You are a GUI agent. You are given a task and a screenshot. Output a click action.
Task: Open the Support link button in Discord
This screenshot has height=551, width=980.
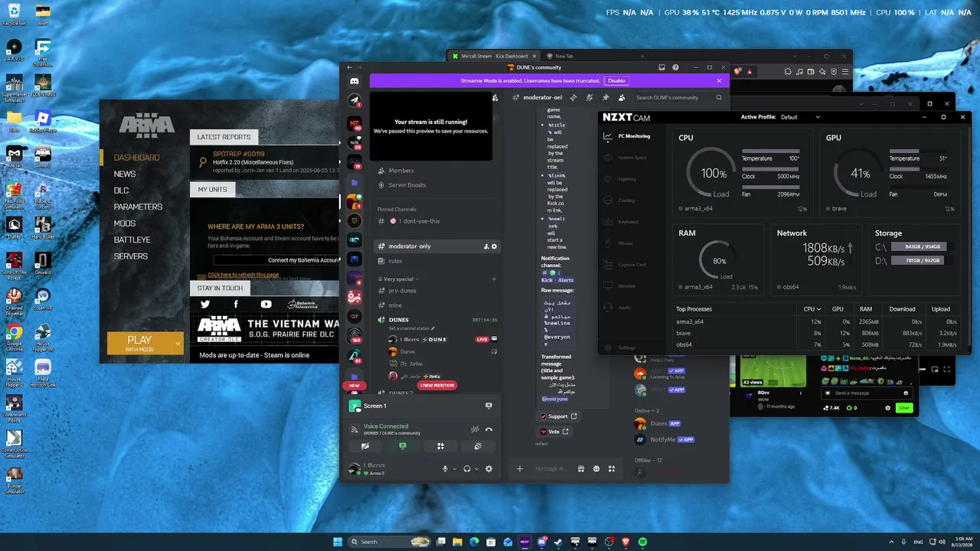[559, 416]
